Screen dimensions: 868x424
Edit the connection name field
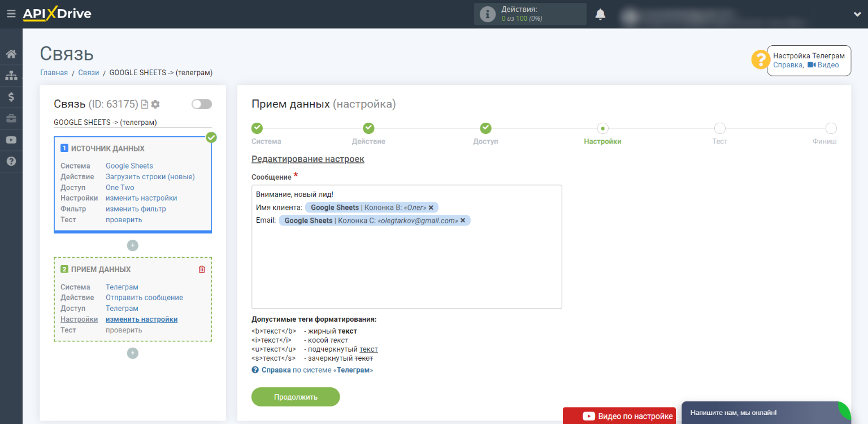tap(133, 122)
